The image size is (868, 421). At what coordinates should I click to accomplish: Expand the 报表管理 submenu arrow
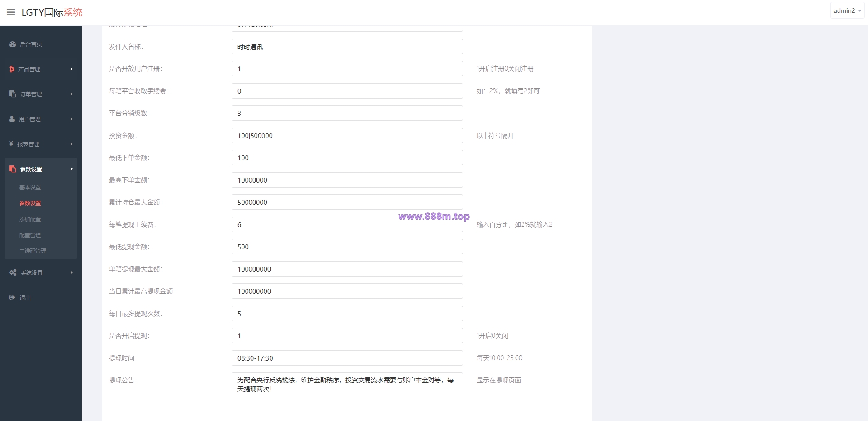[72, 144]
